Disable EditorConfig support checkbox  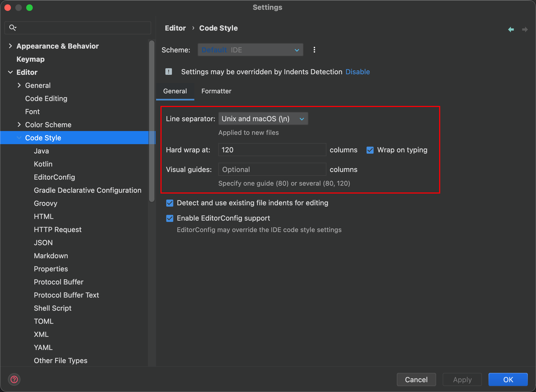pos(170,218)
